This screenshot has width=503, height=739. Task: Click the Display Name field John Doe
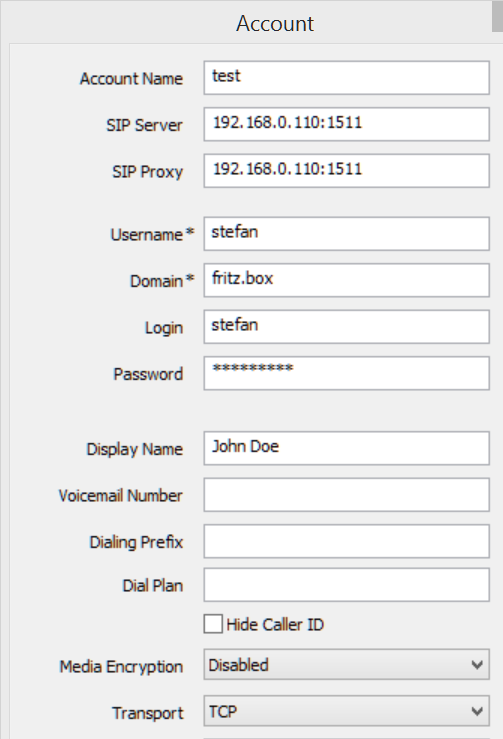pyautogui.click(x=346, y=448)
